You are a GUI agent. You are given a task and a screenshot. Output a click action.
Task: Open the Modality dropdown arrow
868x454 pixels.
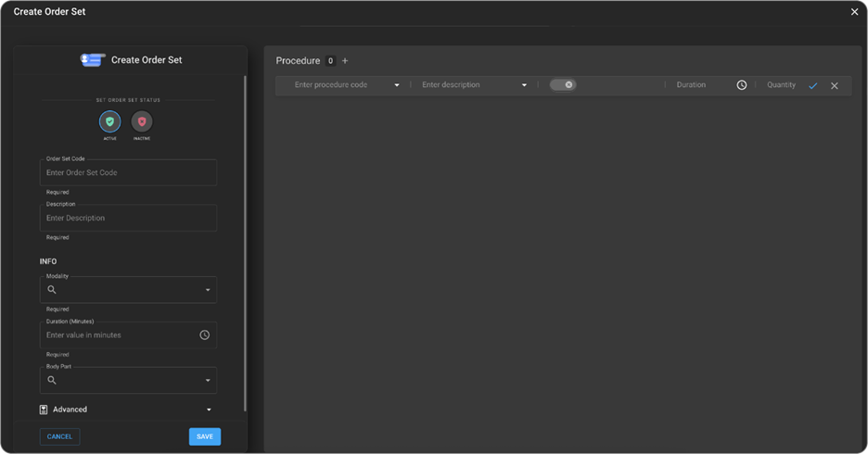point(208,290)
